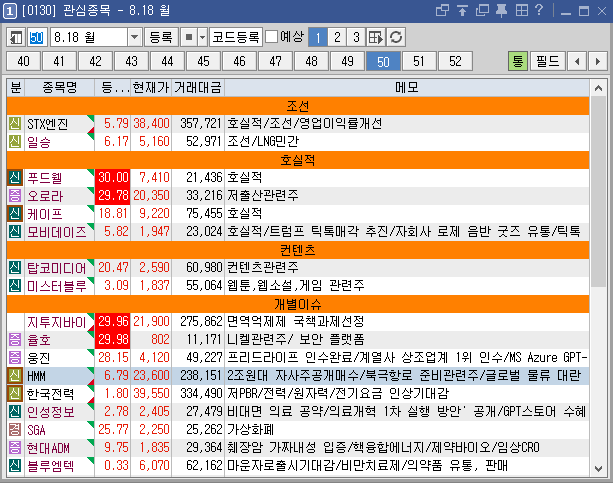Click the 조선/LNG민간 memo for 일승
Viewport: 613px width, 483px height.
point(263,142)
